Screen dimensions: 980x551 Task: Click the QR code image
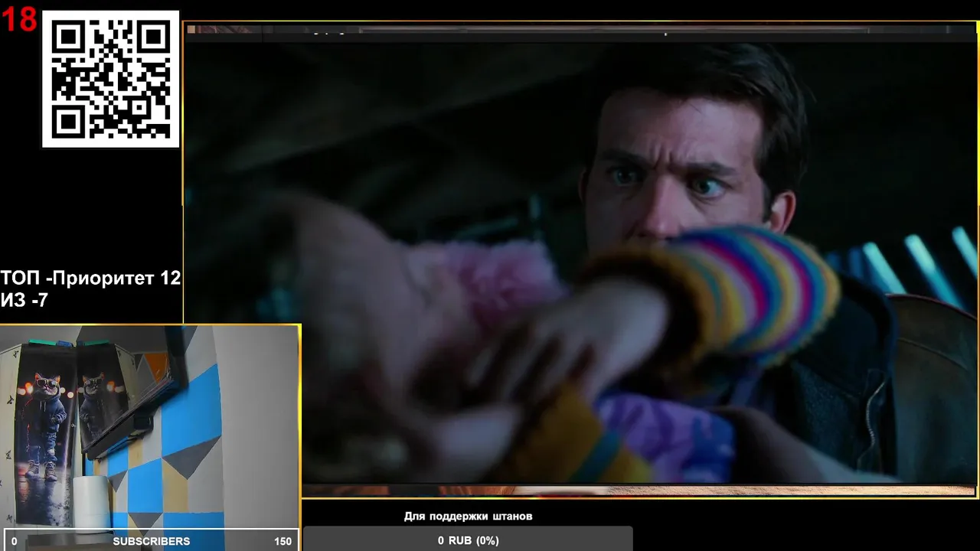coord(111,79)
